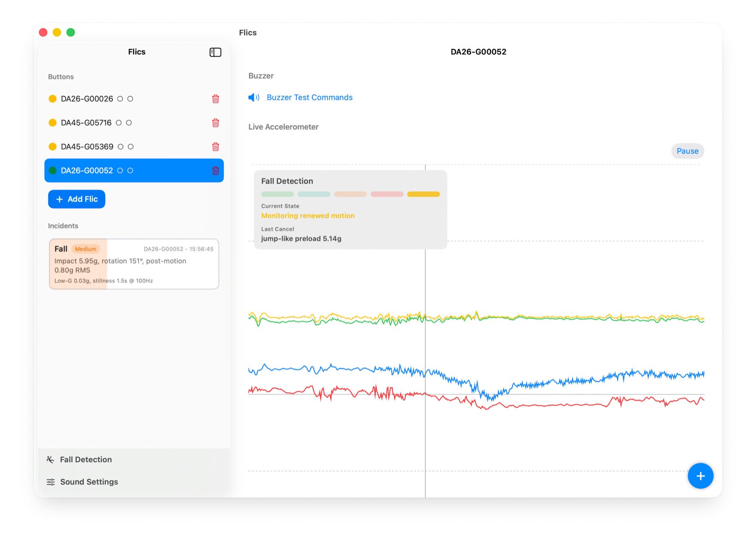
Task: Click the Fall Detection overlay title
Action: tap(287, 181)
